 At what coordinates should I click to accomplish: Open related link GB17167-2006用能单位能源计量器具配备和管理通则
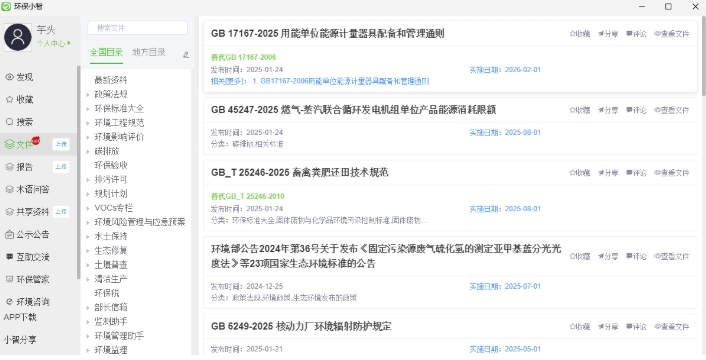click(340, 81)
